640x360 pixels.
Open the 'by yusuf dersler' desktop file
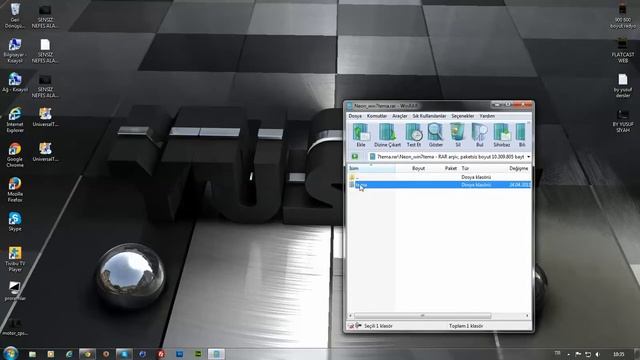[x=622, y=86]
